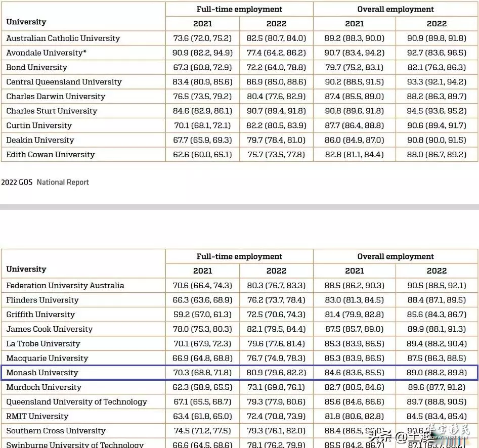This screenshot has width=479, height=448.
Task: Select University column header in lower table
Action: (x=26, y=269)
